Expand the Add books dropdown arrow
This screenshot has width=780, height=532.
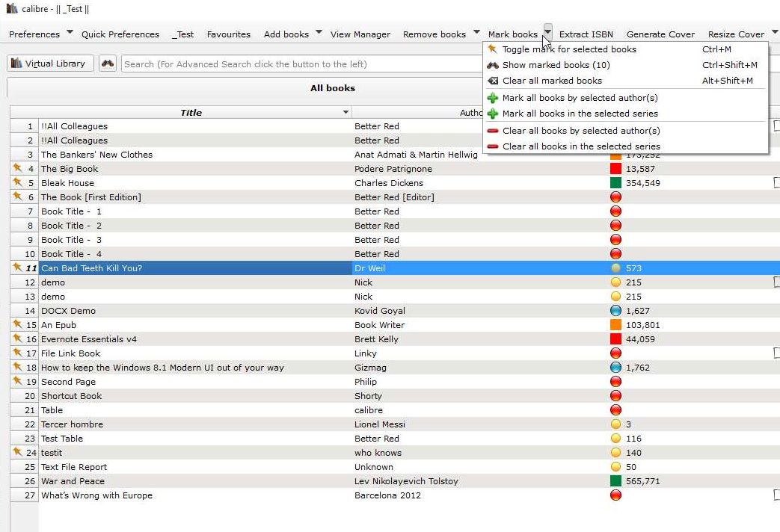point(319,32)
